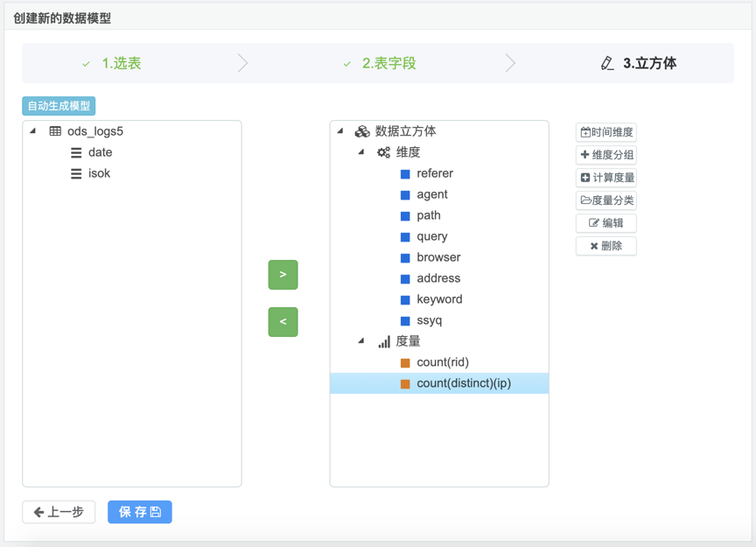Viewport: 756px width, 547px height.
Task: Click the 时间维度 calendar button
Action: [x=605, y=132]
